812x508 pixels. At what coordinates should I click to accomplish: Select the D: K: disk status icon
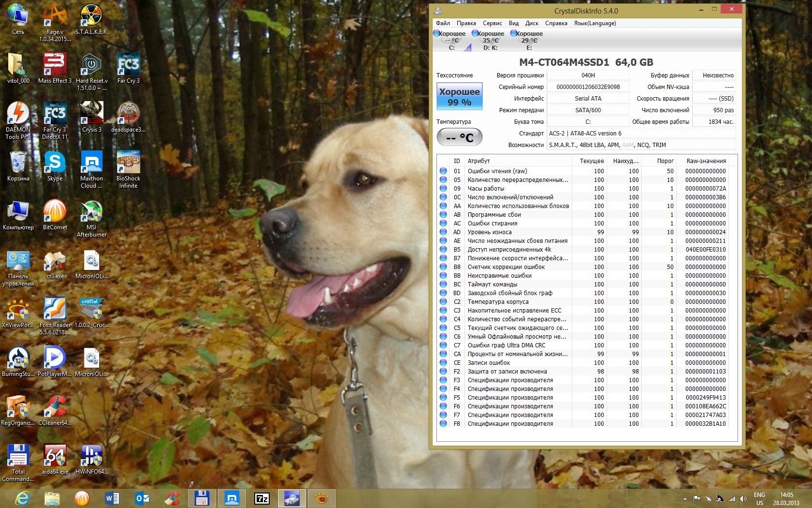pos(488,40)
